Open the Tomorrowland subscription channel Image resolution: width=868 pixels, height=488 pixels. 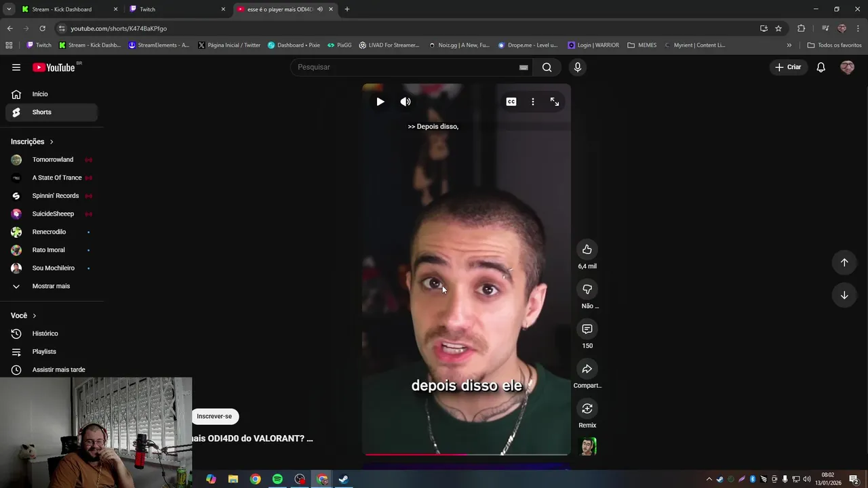pos(52,160)
